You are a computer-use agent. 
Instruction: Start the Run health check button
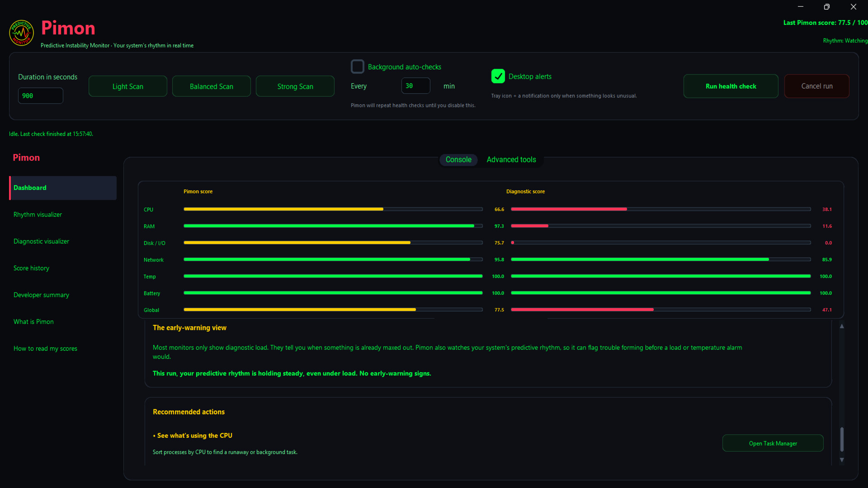pyautogui.click(x=731, y=86)
